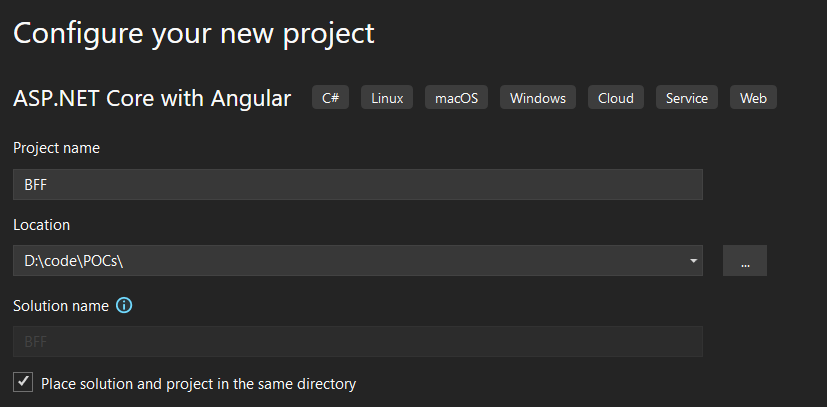Image resolution: width=827 pixels, height=407 pixels.
Task: Click the Location label
Action: tap(42, 225)
